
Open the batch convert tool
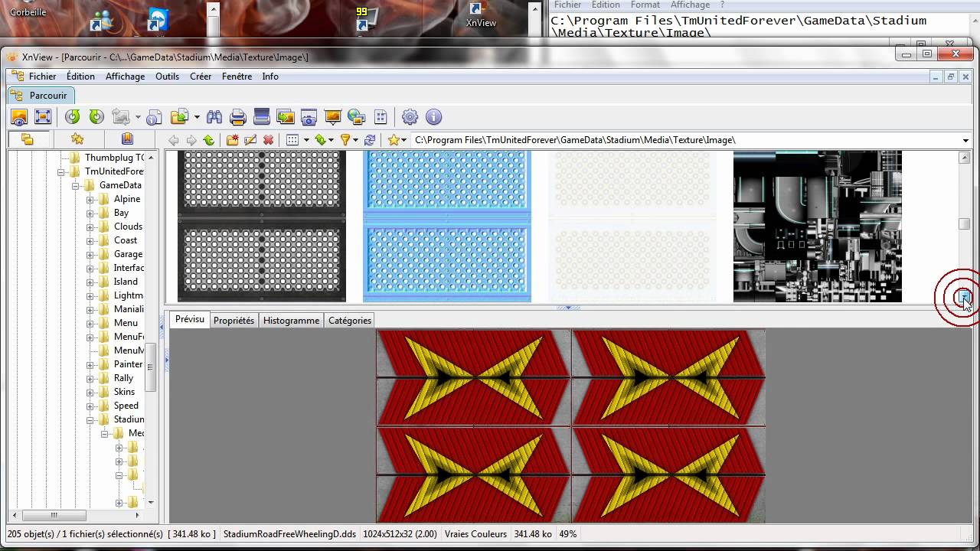286,117
